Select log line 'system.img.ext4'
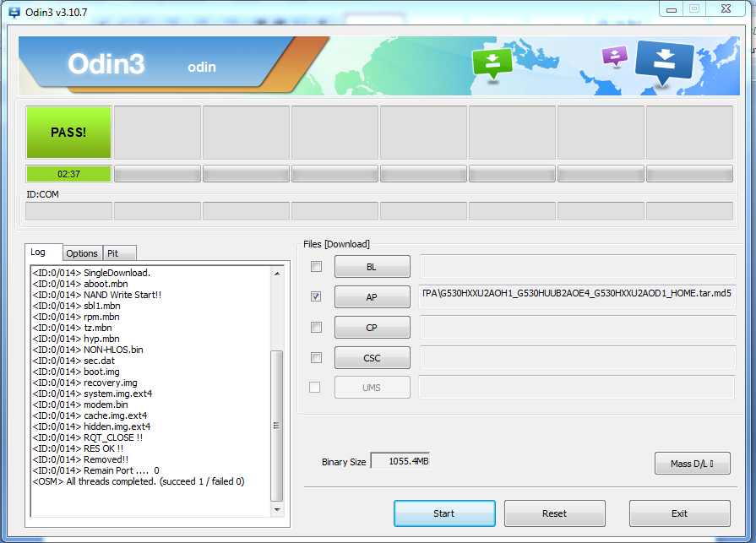 pyautogui.click(x=92, y=394)
